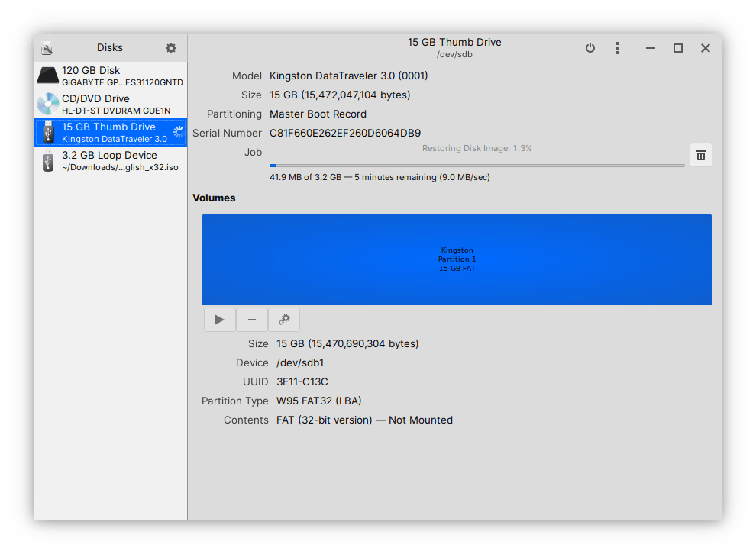The width and height of the screenshot is (756, 554).
Task: Click the busy spinner on Thumb Drive row
Action: pos(179,132)
